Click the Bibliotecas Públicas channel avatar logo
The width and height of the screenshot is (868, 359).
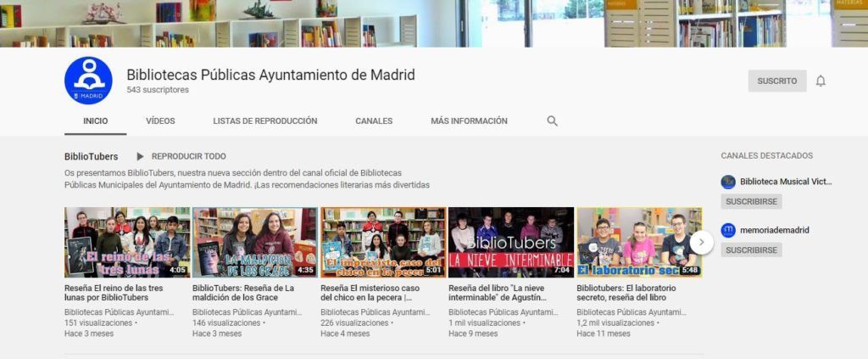(88, 81)
